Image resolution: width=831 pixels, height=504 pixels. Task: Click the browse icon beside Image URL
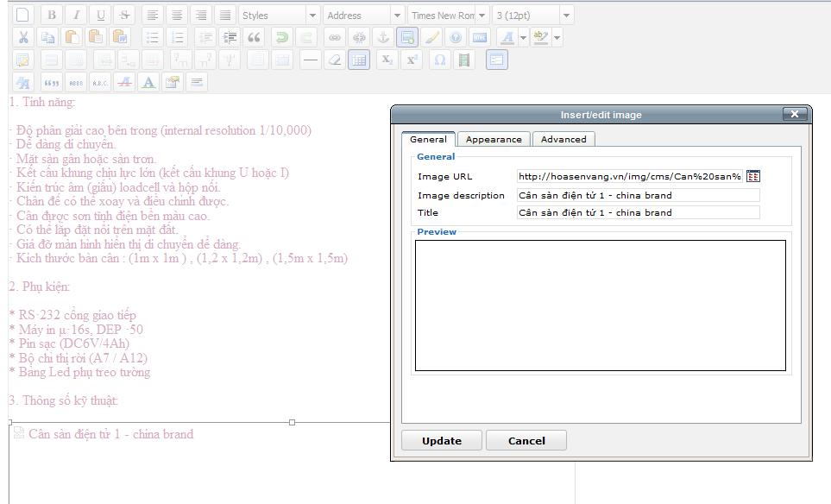753,176
